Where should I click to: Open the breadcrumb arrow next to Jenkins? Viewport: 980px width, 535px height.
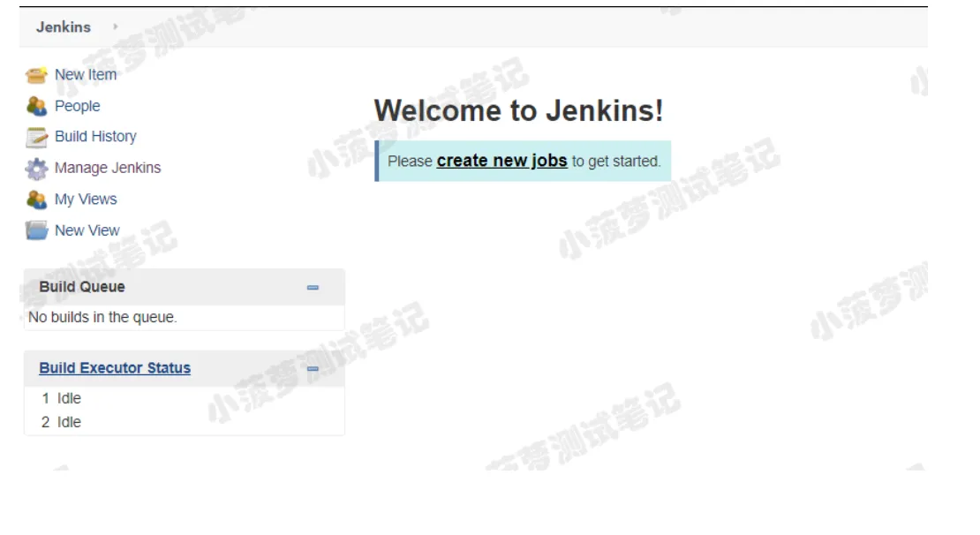coord(115,26)
